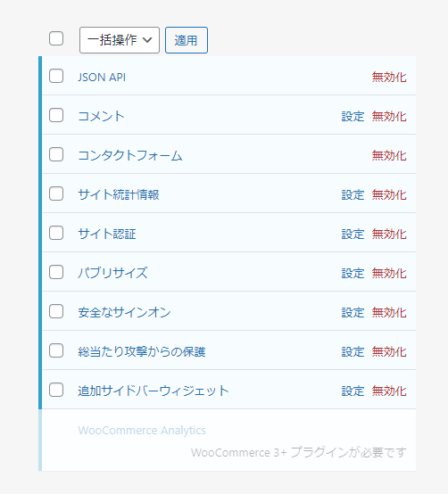Check the パブリサイズ checkbox

(56, 272)
